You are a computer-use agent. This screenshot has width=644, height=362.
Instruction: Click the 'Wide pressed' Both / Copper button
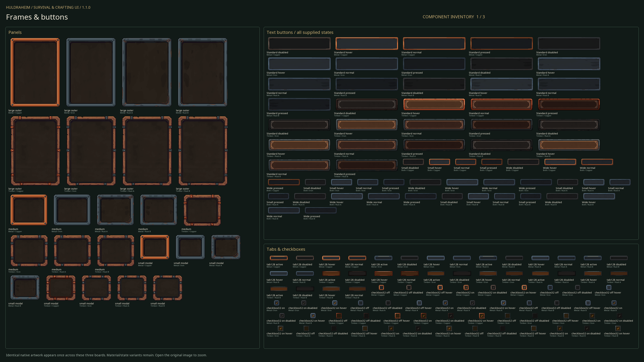tap(284, 182)
